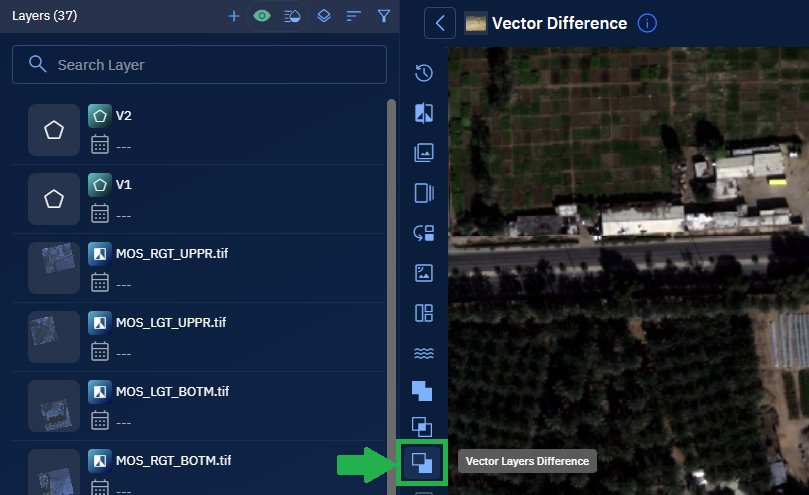Click the layers list vertical scrollbar

391,297
